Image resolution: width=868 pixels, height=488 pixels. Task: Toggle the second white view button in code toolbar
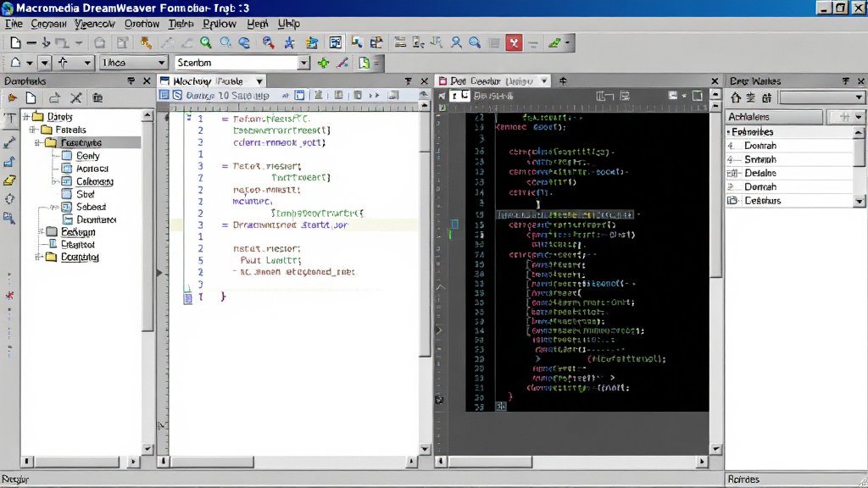tap(465, 95)
